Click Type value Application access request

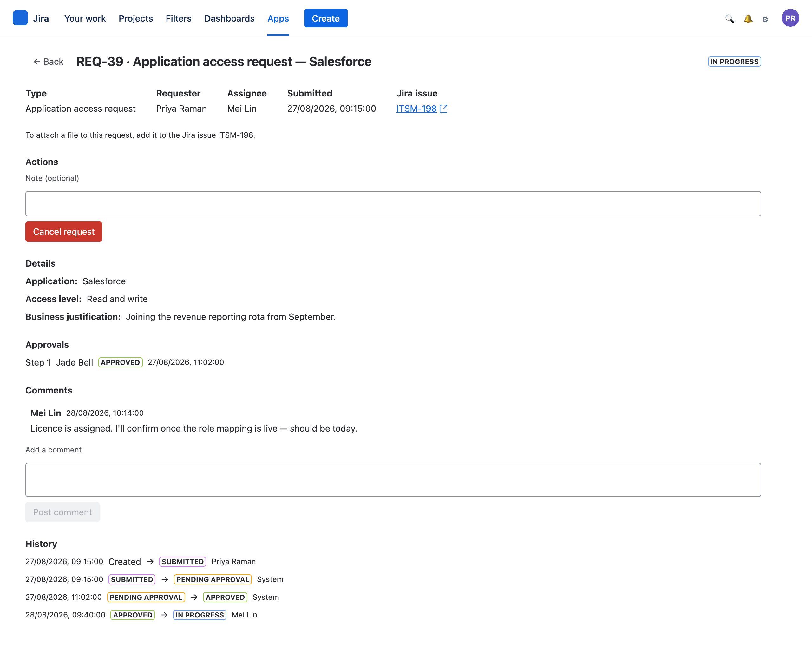(80, 109)
